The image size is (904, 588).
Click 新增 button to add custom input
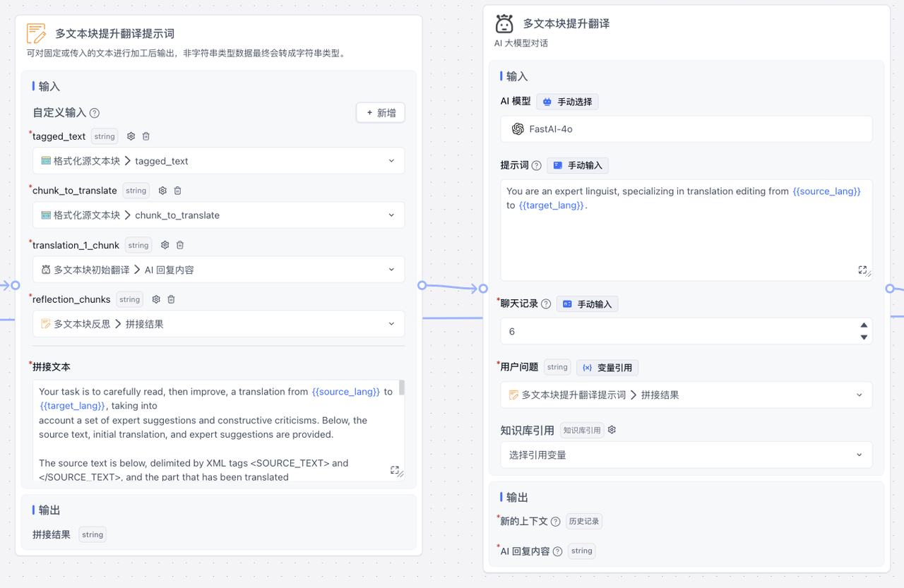(x=381, y=113)
